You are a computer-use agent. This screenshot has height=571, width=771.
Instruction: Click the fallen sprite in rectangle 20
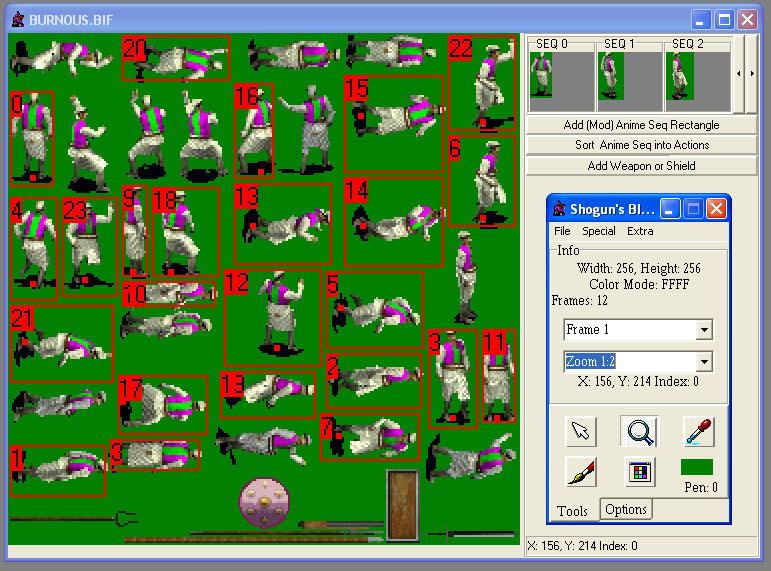coord(176,58)
